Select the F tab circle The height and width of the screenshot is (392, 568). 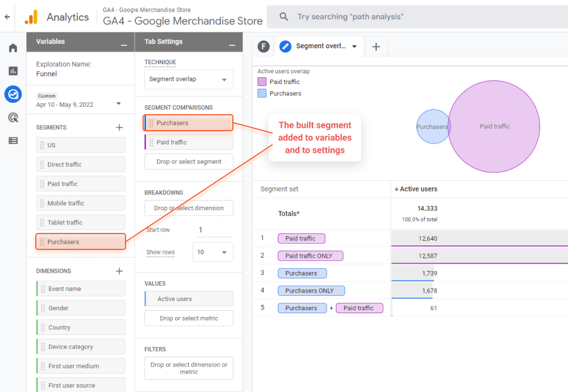click(264, 47)
